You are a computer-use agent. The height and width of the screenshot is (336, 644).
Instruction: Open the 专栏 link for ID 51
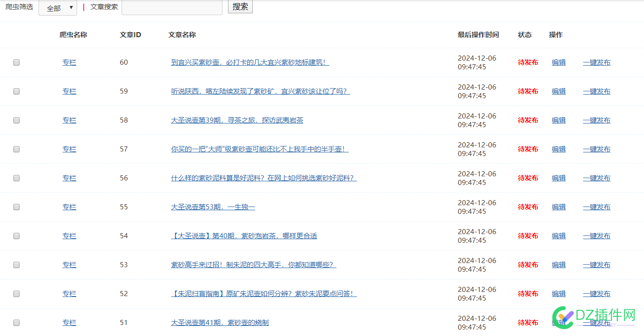click(x=69, y=323)
